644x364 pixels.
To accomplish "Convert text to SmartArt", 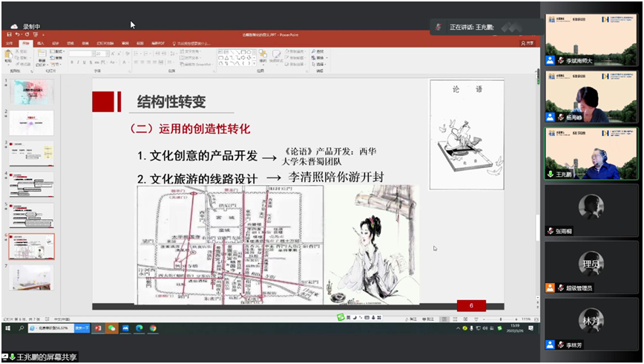I will (196, 64).
